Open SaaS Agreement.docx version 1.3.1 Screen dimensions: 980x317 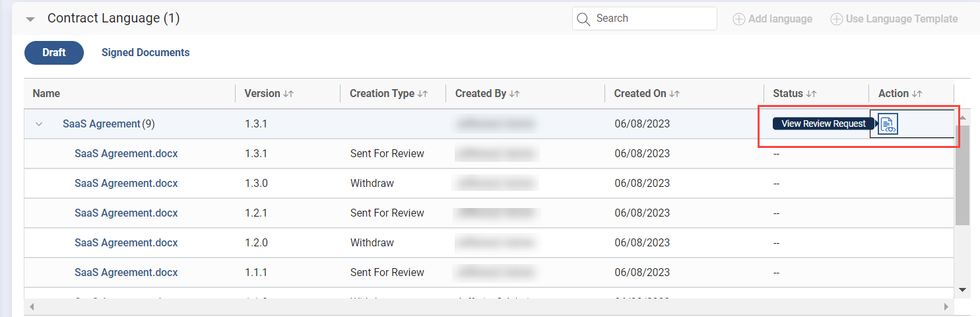[x=126, y=154]
